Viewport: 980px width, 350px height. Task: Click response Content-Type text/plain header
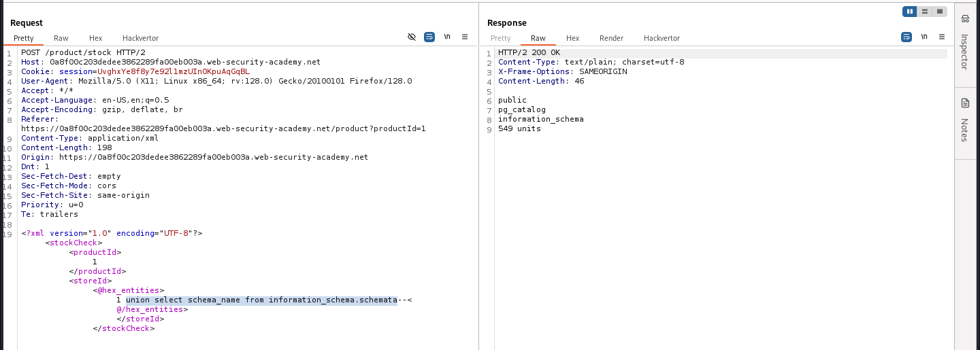591,62
